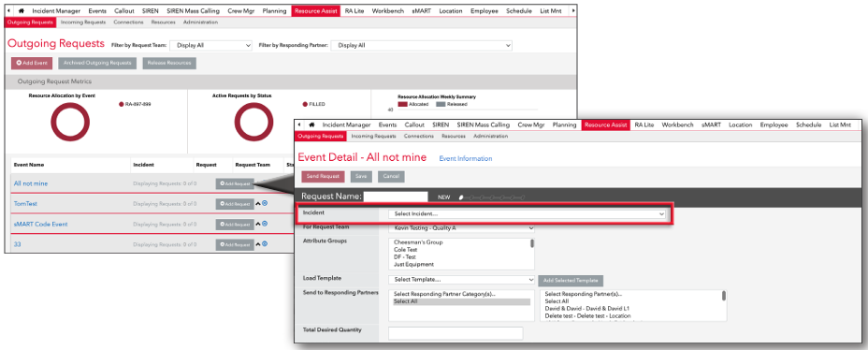Add Request for event 33

point(235,244)
